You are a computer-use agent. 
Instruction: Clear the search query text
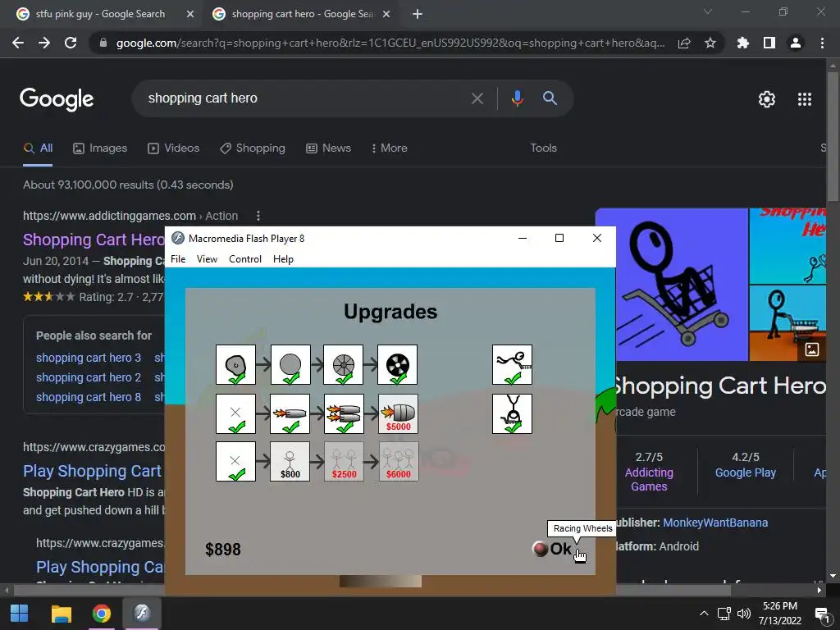pyautogui.click(x=477, y=98)
